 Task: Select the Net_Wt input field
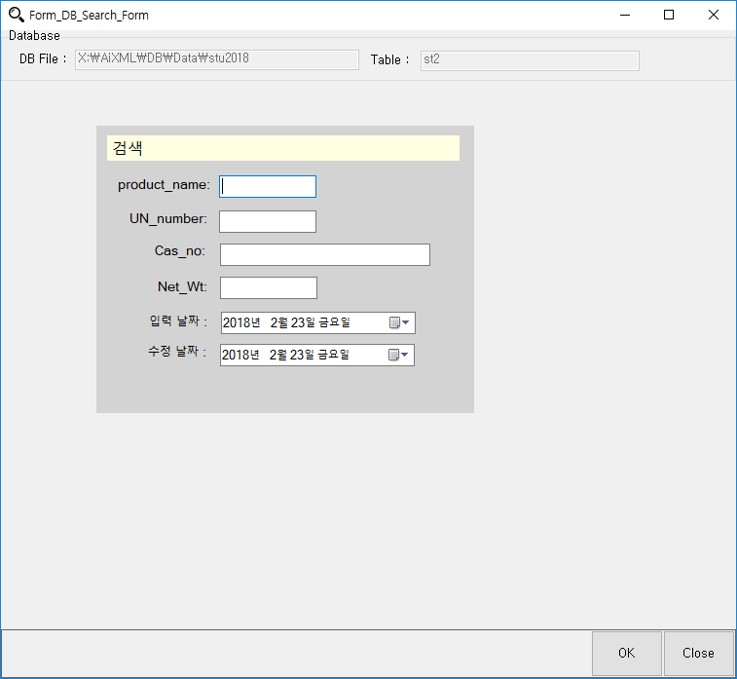click(x=268, y=288)
